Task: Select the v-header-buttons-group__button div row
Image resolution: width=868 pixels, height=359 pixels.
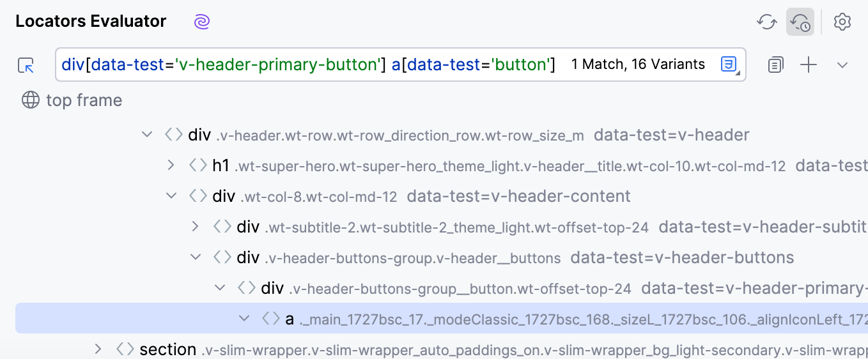Action: coord(442,288)
